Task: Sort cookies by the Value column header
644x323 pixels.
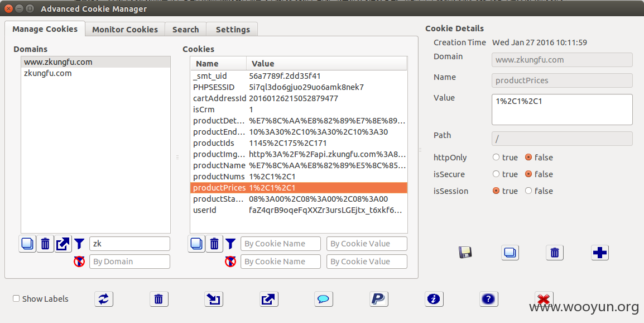Action: click(326, 63)
